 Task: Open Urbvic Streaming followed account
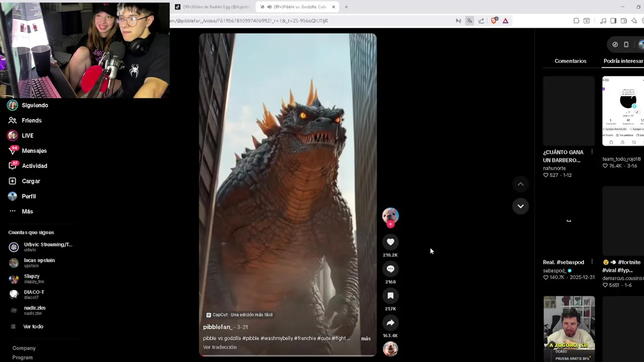(x=41, y=246)
